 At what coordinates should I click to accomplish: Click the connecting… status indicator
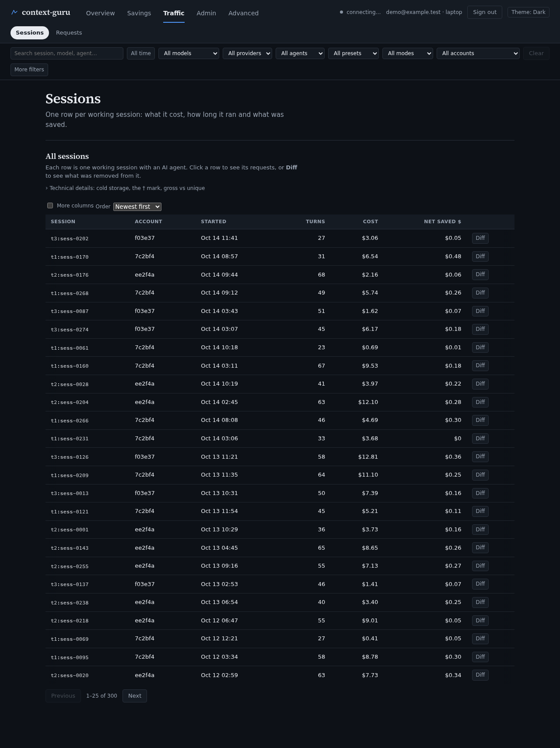click(360, 12)
